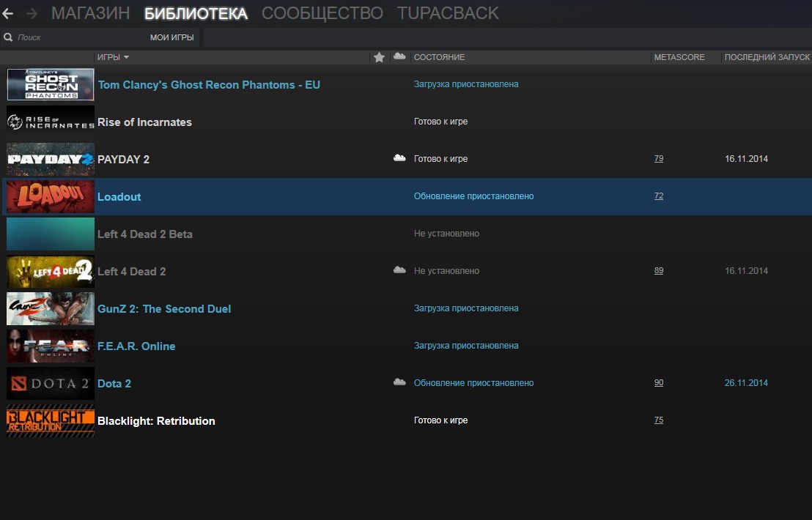The image size is (812, 520).
Task: Open the СООБЩЕСТВО tab
Action: click(322, 13)
